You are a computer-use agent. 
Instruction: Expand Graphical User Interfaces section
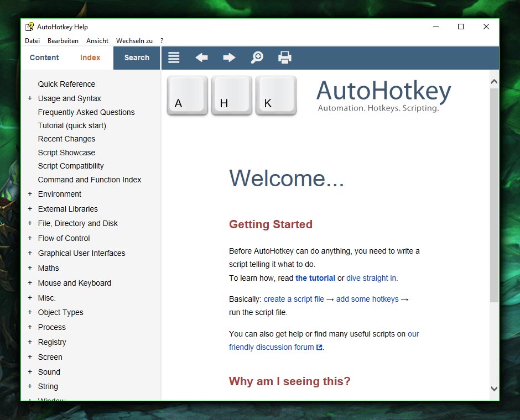[30, 253]
